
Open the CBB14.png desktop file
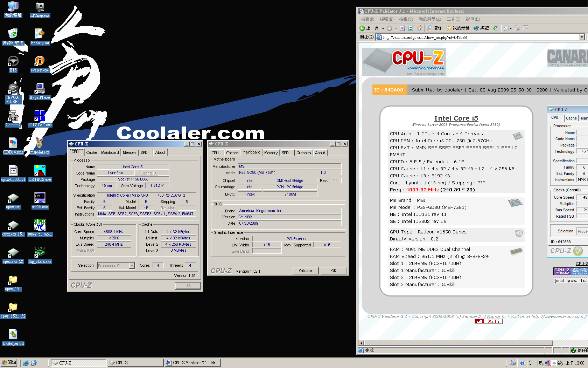coord(13,146)
